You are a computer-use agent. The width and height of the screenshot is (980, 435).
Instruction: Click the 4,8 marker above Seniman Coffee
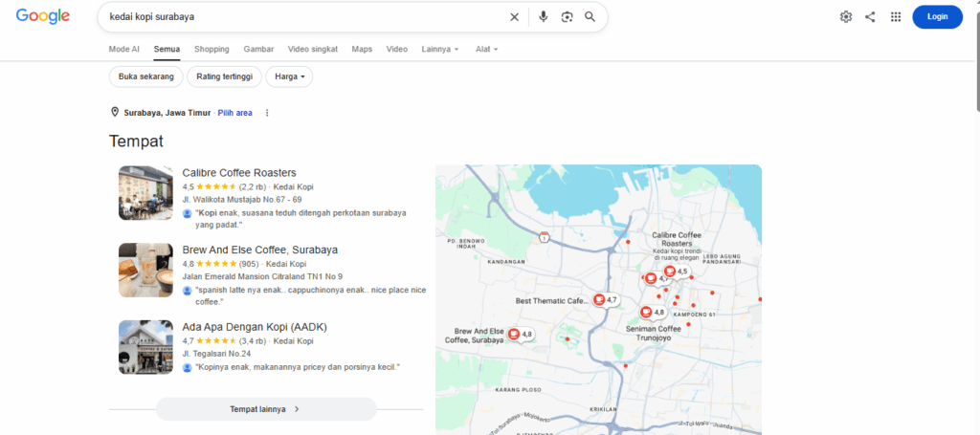[x=653, y=312]
